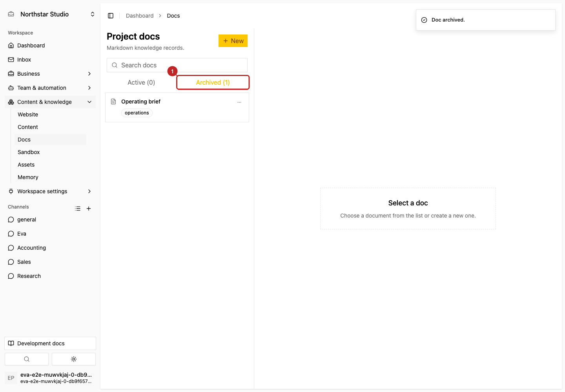Open the Eva channel
Screen dimensions: 565x392
pos(50,234)
